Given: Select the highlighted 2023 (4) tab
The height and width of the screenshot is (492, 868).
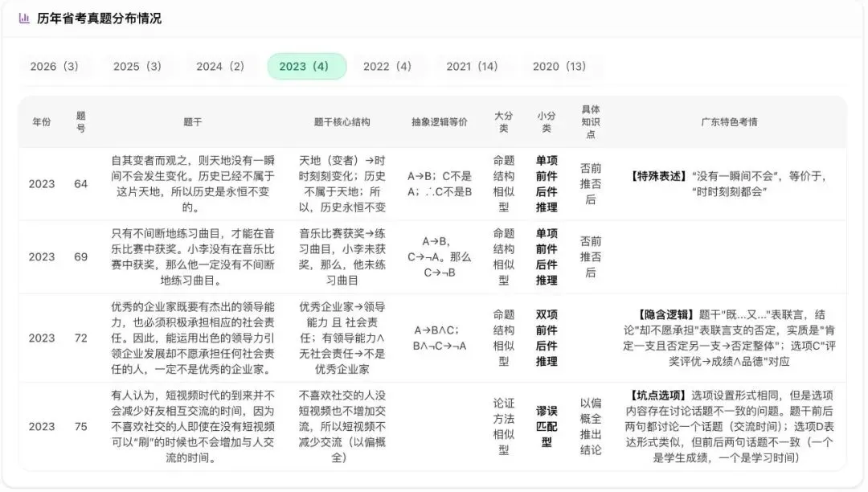Looking at the screenshot, I should click(307, 67).
